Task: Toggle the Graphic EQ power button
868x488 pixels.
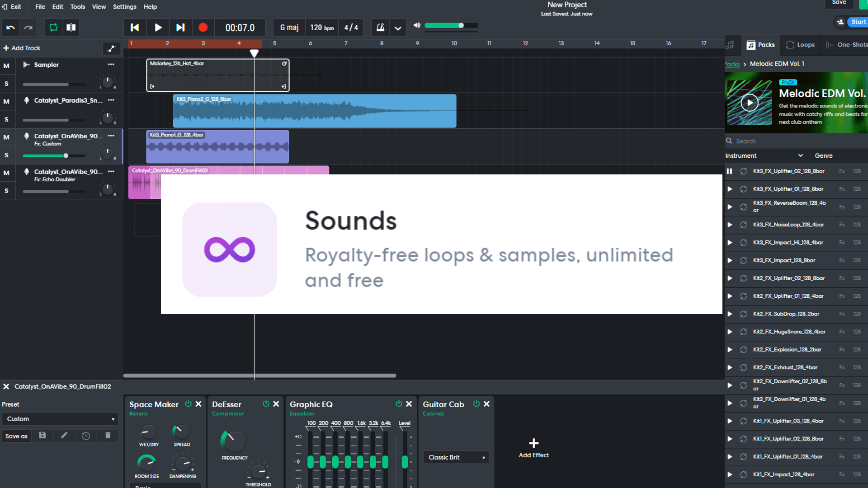Action: coord(399,404)
